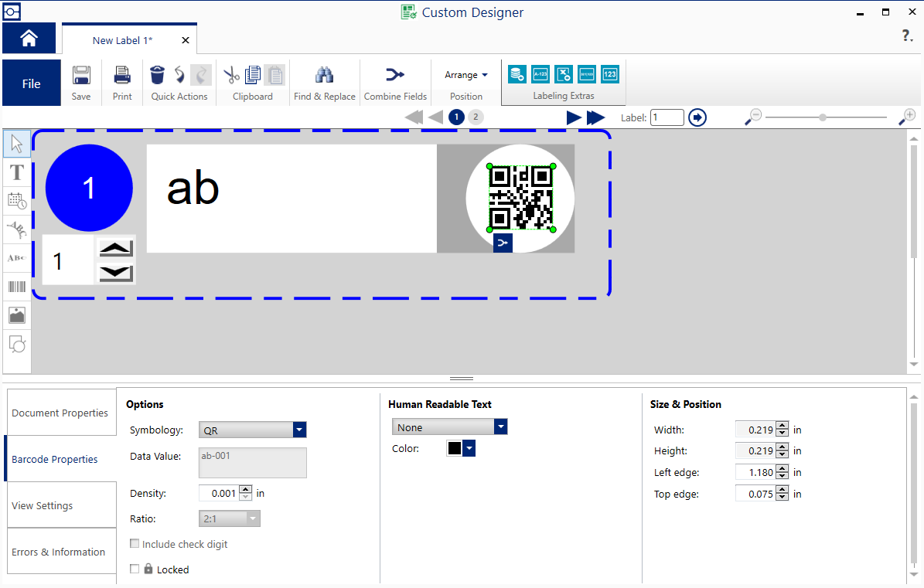Expand the Human Readable Text dropdown
This screenshot has width=924, height=588.
501,427
